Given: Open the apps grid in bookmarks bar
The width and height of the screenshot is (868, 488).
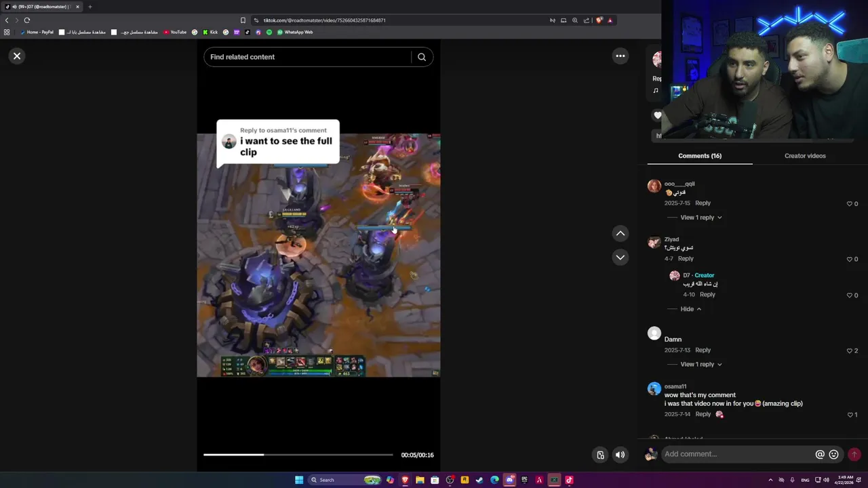Looking at the screenshot, I should click(x=7, y=32).
